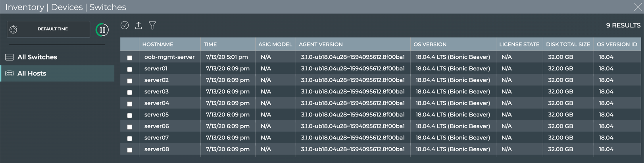
Task: Click the clock icon in time selector
Action: click(13, 29)
